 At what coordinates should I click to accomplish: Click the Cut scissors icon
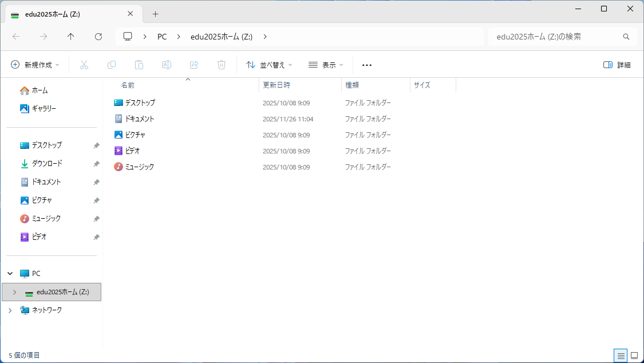coord(84,65)
